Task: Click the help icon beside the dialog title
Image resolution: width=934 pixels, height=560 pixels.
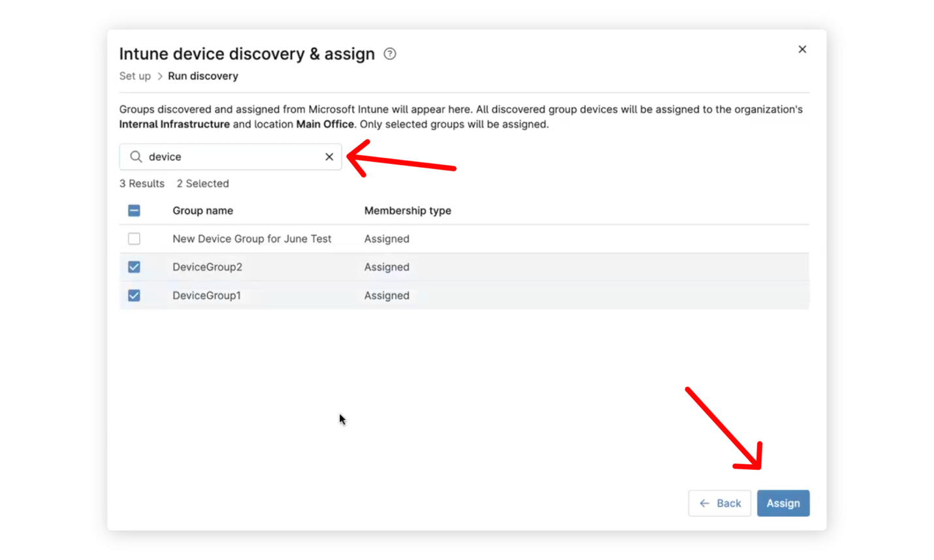Action: coord(389,54)
